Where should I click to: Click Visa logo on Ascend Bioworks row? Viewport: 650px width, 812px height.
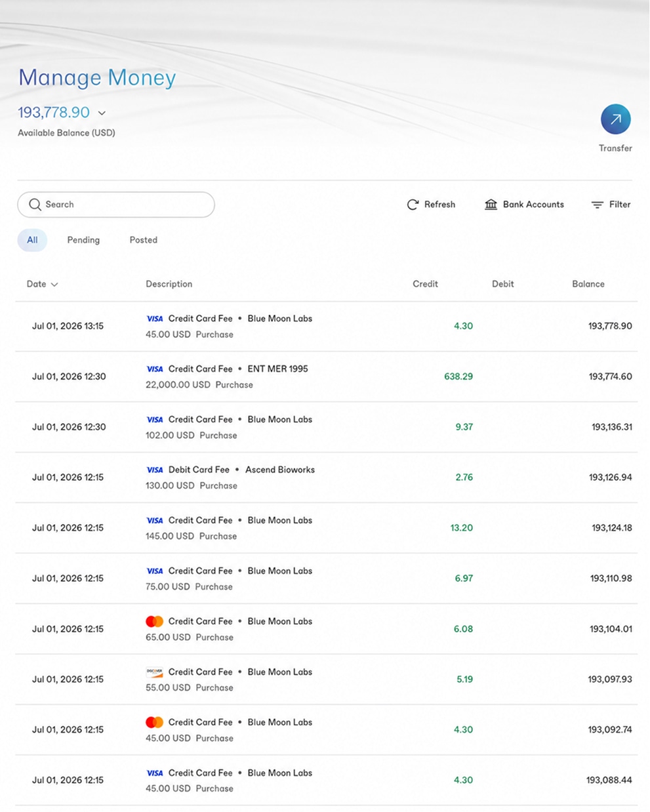155,470
